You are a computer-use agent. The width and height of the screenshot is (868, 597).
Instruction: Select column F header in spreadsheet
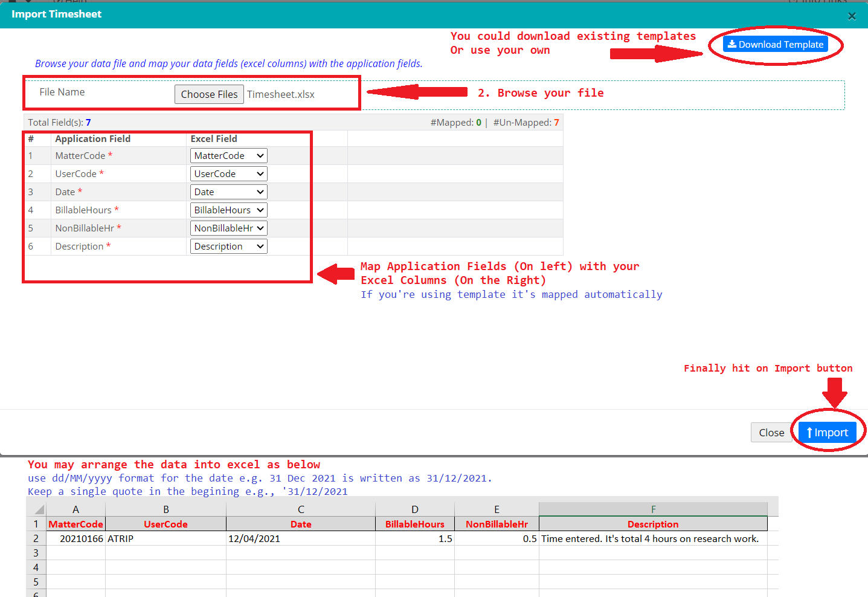pos(652,509)
